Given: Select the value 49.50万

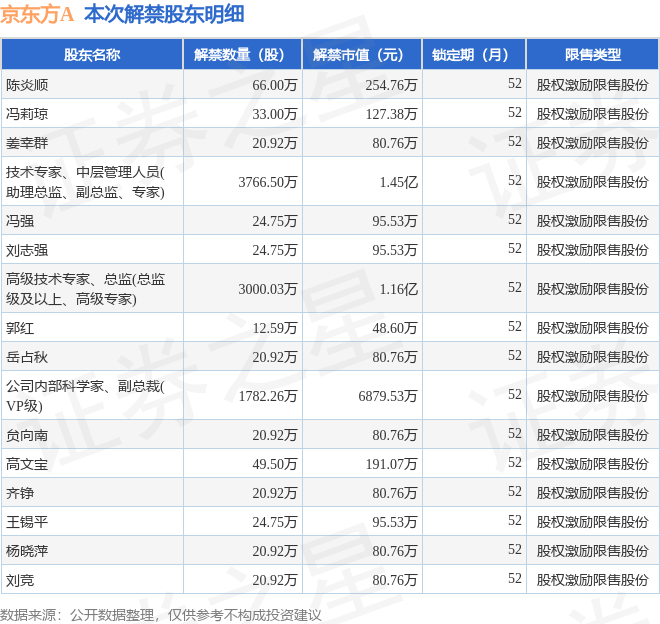Looking at the screenshot, I should pyautogui.click(x=275, y=464).
